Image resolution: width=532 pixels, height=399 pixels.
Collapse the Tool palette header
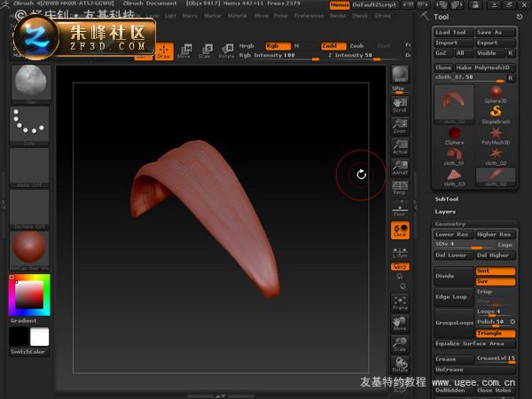441,17
